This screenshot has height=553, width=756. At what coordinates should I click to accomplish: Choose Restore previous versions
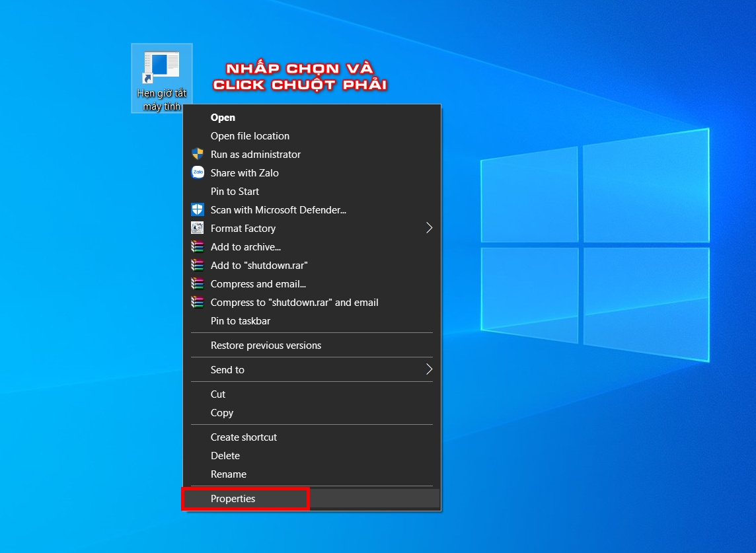[x=312, y=345]
